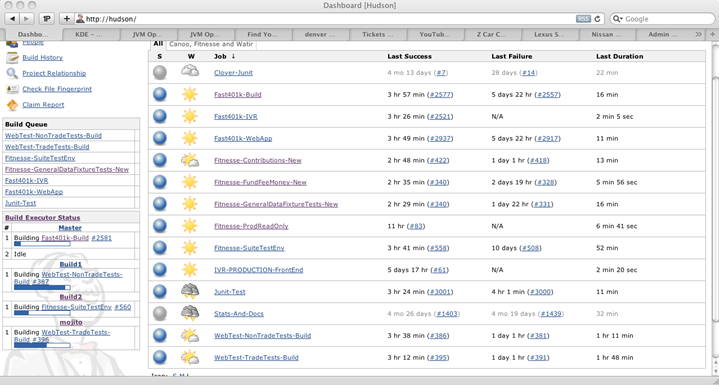
Task: Open the mojito executor node link
Action: [70, 322]
